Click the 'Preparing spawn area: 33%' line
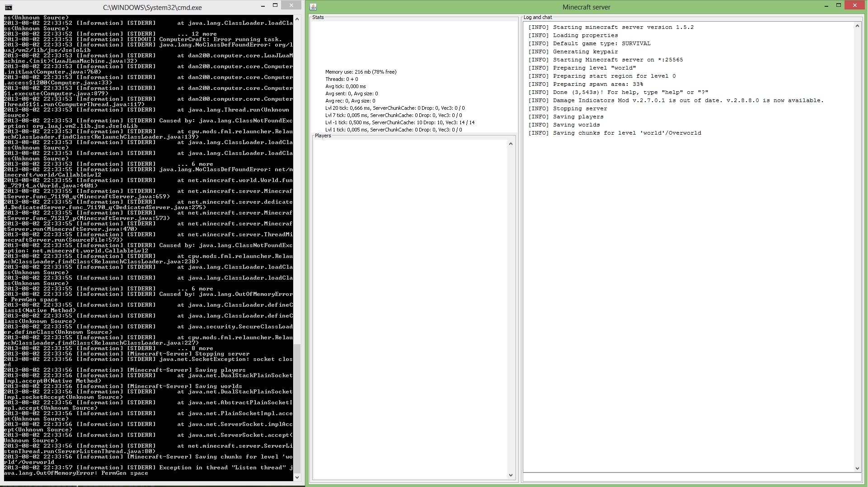868x487 pixels. [586, 84]
